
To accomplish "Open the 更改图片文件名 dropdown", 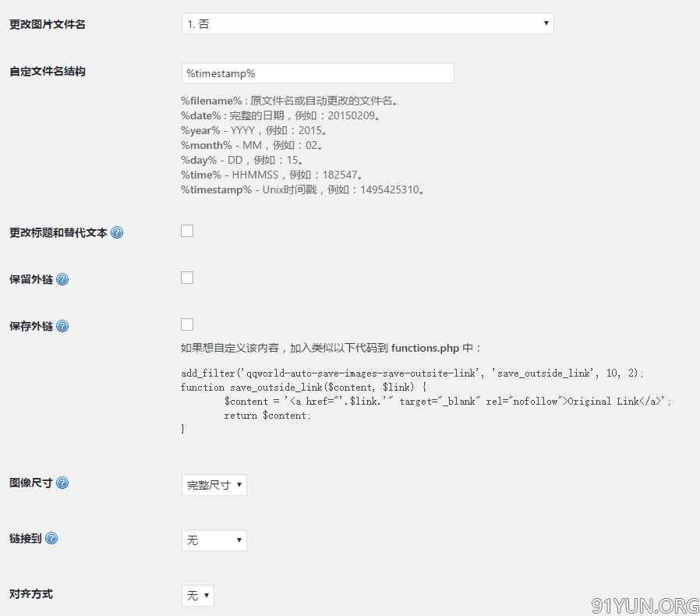I will 368,23.
